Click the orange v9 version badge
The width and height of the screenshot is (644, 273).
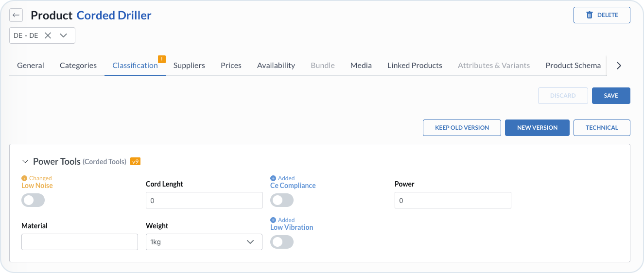135,161
